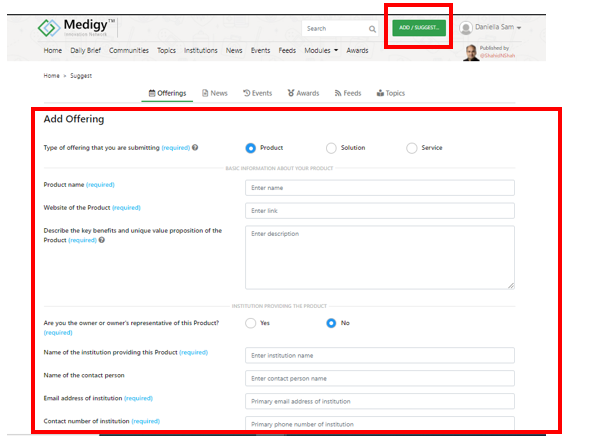This screenshot has width=591, height=448.
Task: Click the search magnifier icon
Action: 372,29
